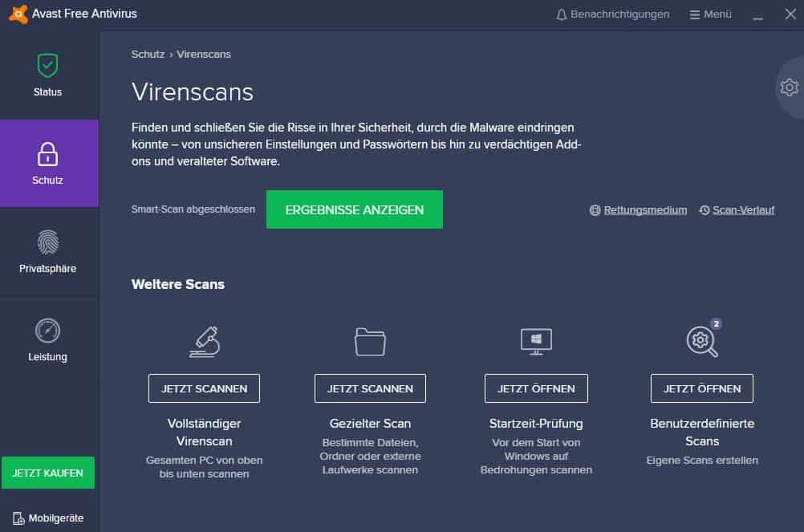The width and height of the screenshot is (804, 532).
Task: Click Virenscans breadcrumb entry
Action: coord(204,55)
